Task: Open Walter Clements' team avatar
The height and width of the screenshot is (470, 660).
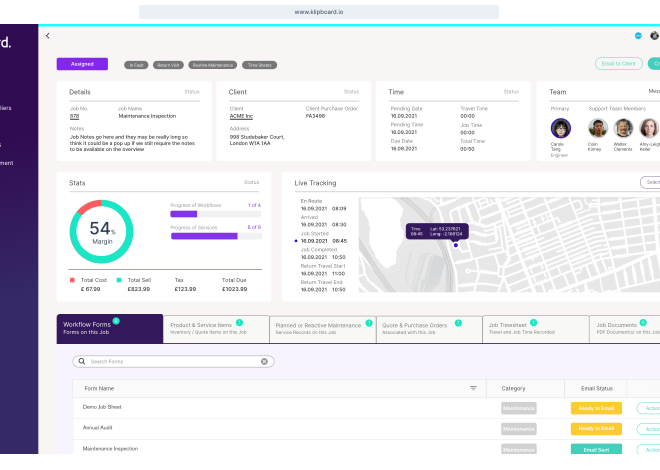Action: (x=623, y=128)
